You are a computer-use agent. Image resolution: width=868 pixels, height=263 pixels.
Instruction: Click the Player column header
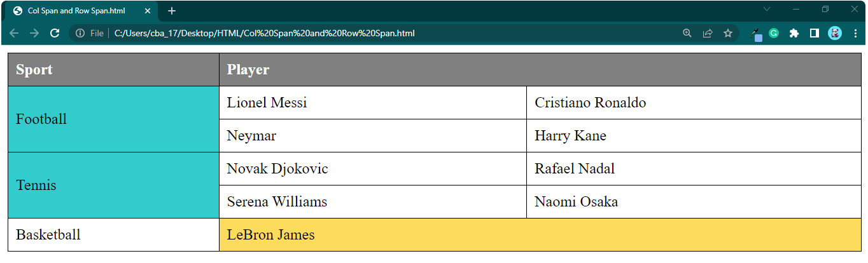[x=540, y=70]
